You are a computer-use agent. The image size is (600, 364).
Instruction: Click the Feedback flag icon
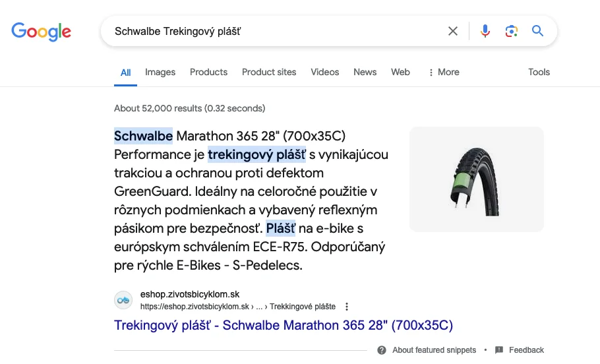point(499,350)
